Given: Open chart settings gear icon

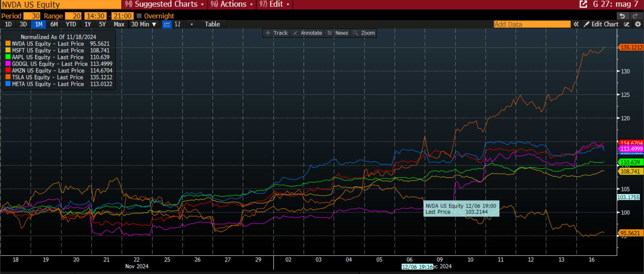Looking at the screenshot, I should pyautogui.click(x=638, y=24).
